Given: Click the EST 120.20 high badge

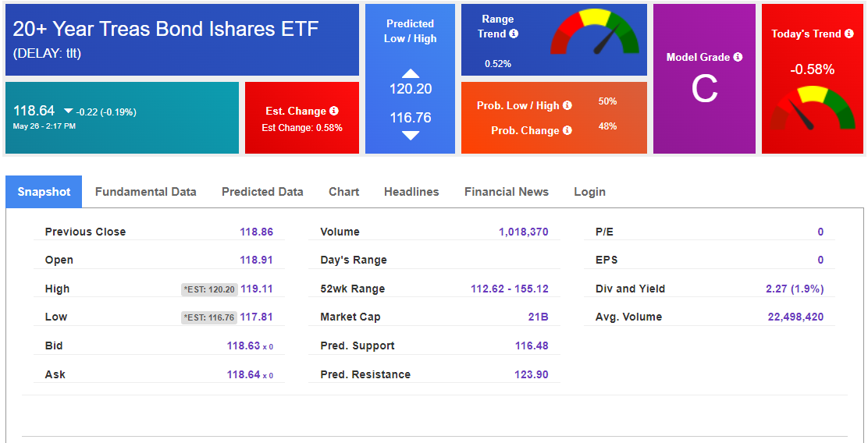Looking at the screenshot, I should [209, 289].
